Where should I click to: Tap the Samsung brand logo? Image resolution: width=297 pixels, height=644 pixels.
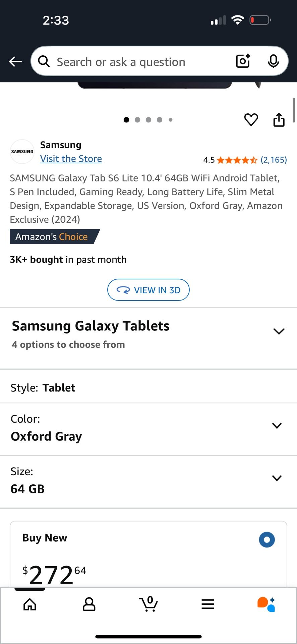coord(22,152)
